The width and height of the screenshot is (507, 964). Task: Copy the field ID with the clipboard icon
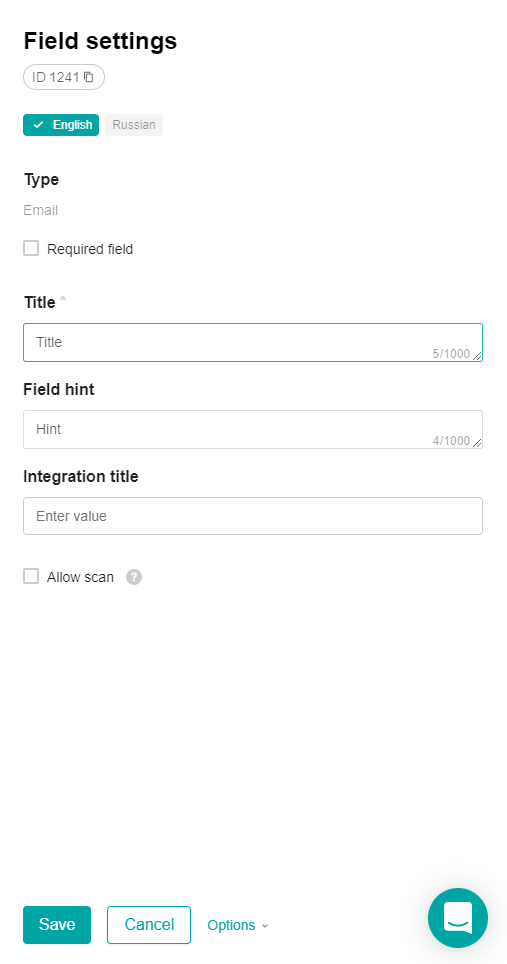88,77
